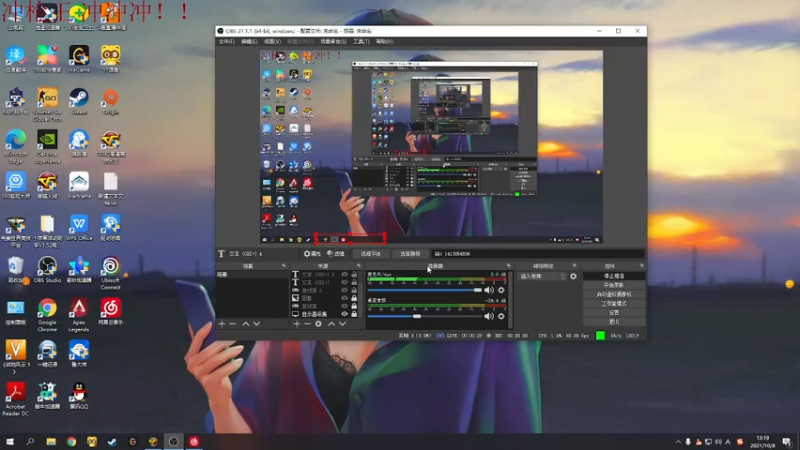Click the exit button in controls panel
This screenshot has width=800, height=450.
pos(614,322)
